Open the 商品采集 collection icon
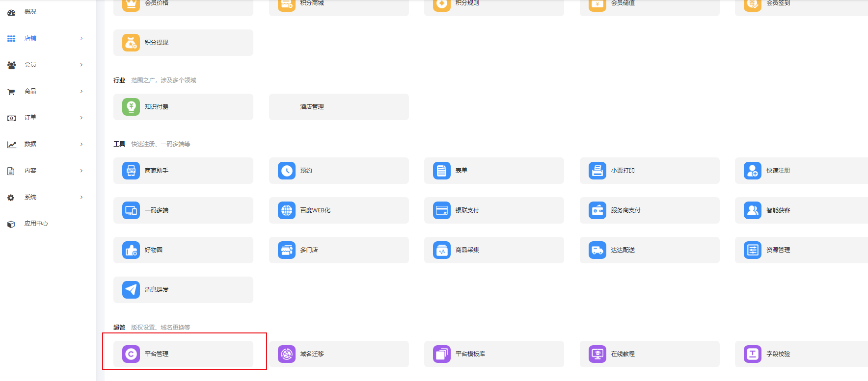 pyautogui.click(x=442, y=250)
